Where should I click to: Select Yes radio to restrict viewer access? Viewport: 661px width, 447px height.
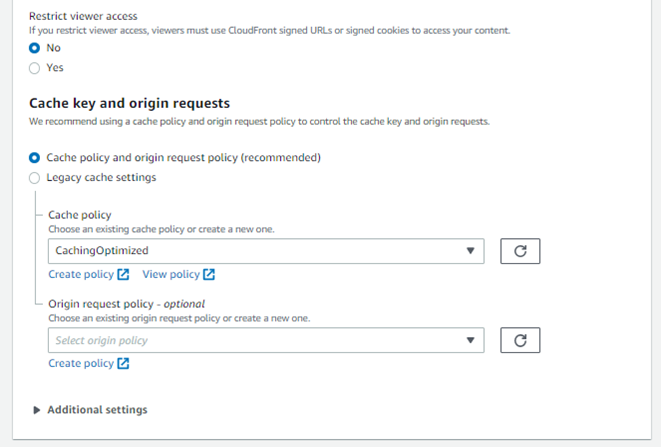coord(35,68)
